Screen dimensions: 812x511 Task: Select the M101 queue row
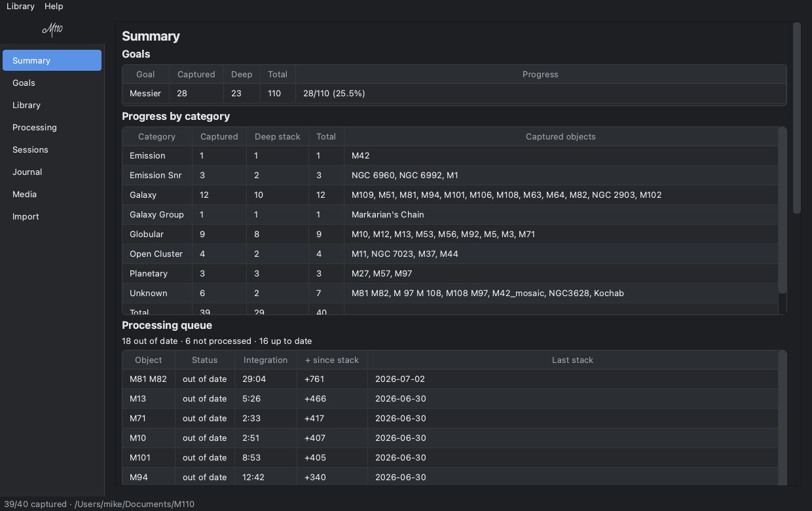tap(450, 457)
